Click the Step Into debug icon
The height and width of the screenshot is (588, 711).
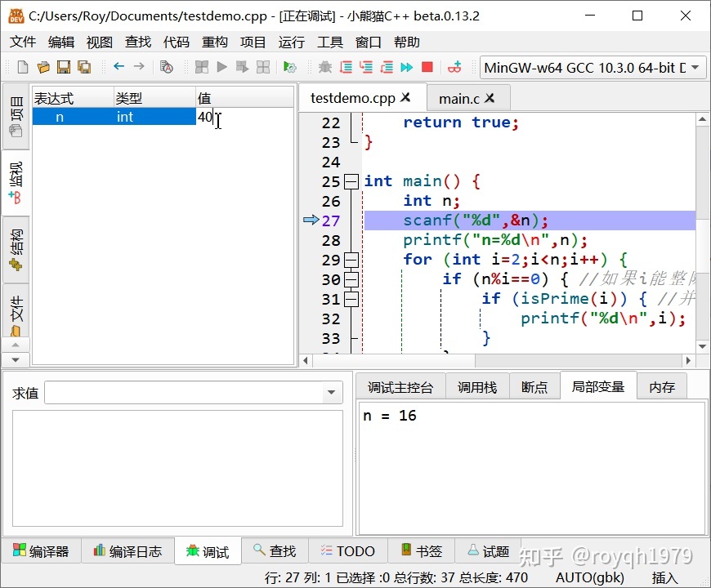pos(366,68)
